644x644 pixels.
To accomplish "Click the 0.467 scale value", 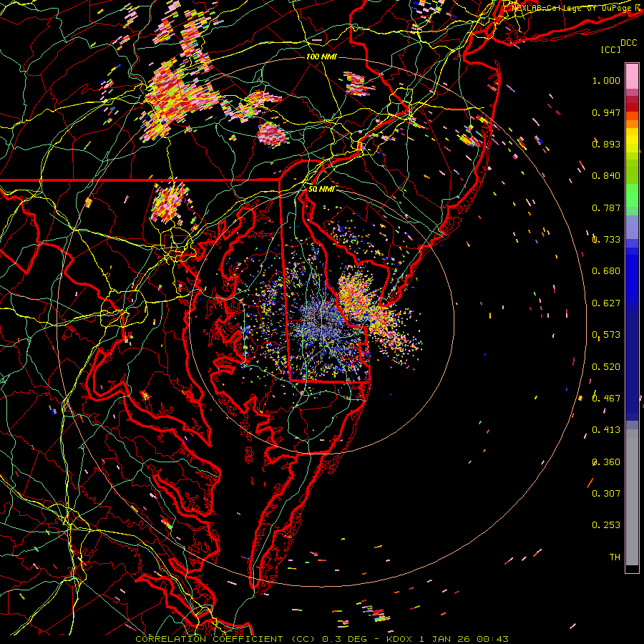I will click(606, 399).
